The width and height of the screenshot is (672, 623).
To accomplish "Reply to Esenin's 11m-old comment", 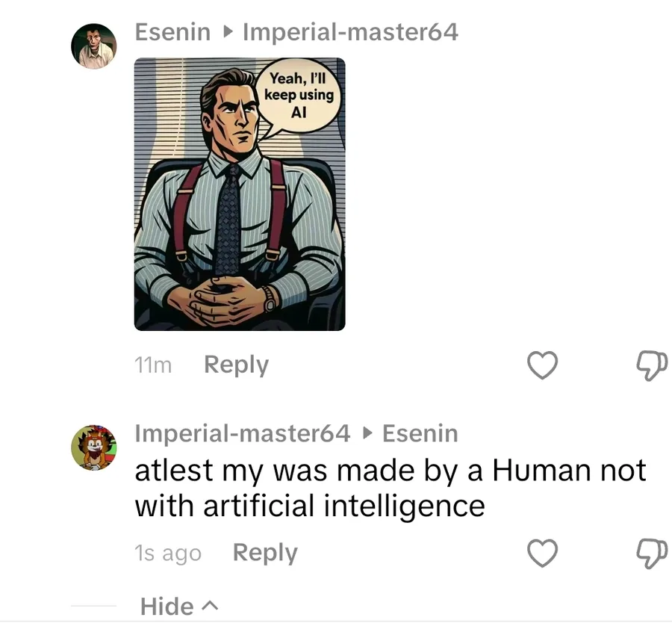I will coord(236,365).
